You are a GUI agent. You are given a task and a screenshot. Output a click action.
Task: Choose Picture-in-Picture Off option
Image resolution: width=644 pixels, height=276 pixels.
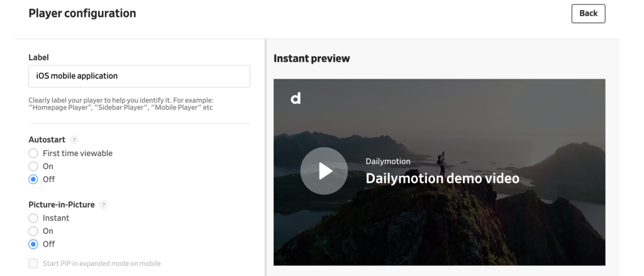pyautogui.click(x=33, y=245)
